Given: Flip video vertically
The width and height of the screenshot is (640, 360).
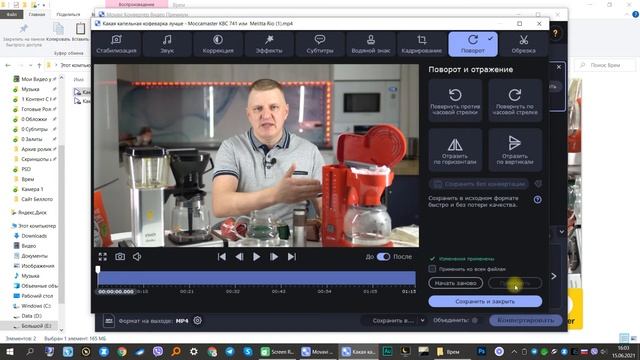Looking at the screenshot, I should [x=515, y=150].
